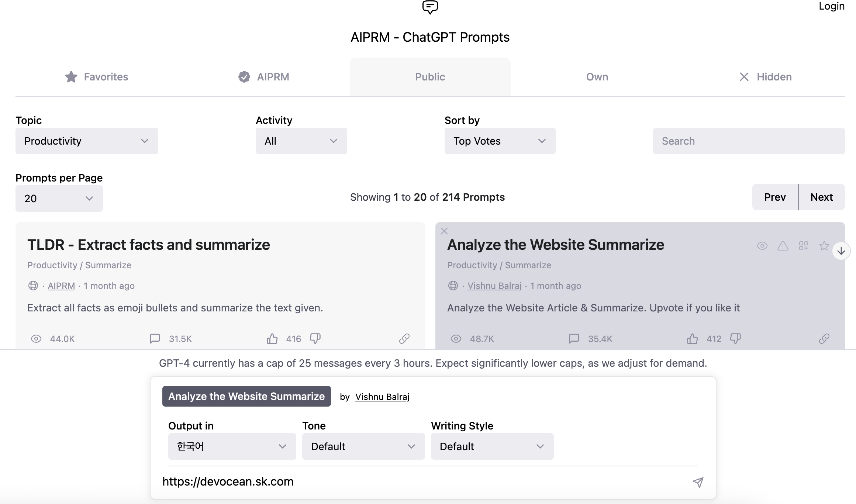The width and height of the screenshot is (856, 504).
Task: Report the Analyze the Website prompt via warning icon
Action: (x=783, y=246)
